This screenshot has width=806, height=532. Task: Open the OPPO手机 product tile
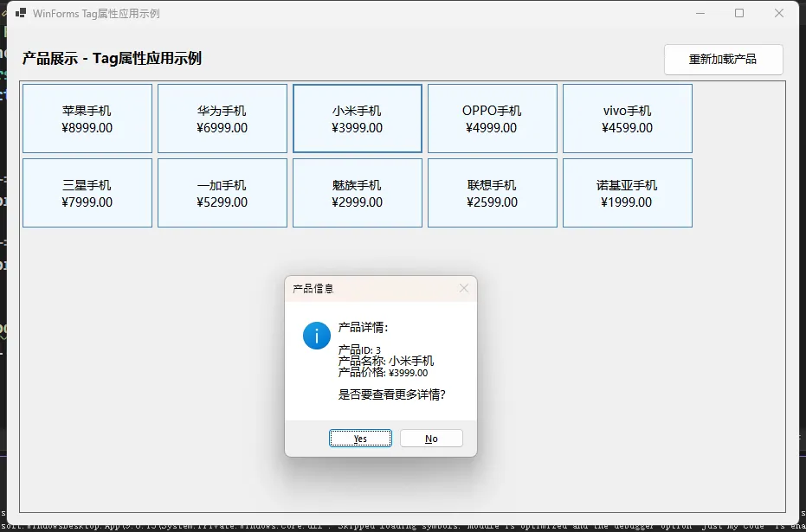pyautogui.click(x=492, y=119)
